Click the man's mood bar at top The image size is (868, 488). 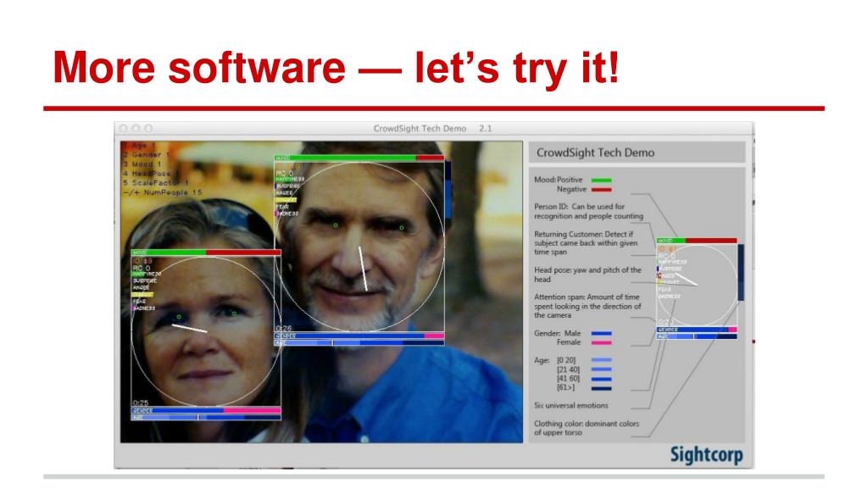click(x=359, y=158)
